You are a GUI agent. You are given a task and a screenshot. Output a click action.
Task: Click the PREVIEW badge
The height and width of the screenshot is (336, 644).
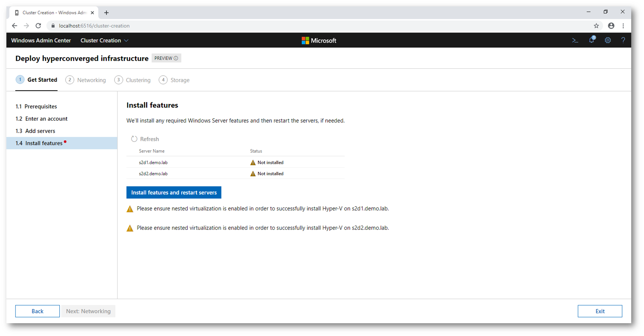click(166, 58)
